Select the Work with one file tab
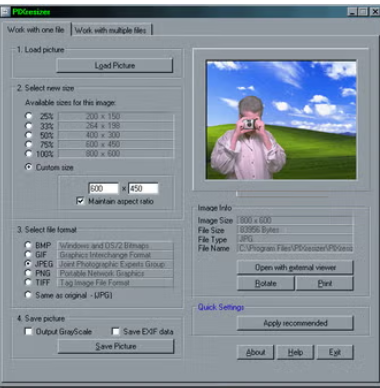 [36, 30]
